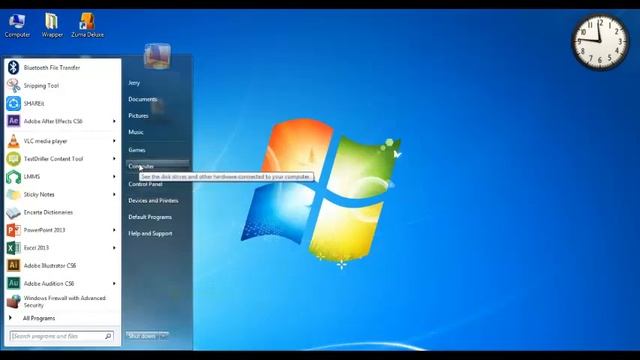Open Games from Start menu
Viewport: 640px width, 360px height.
click(x=137, y=150)
